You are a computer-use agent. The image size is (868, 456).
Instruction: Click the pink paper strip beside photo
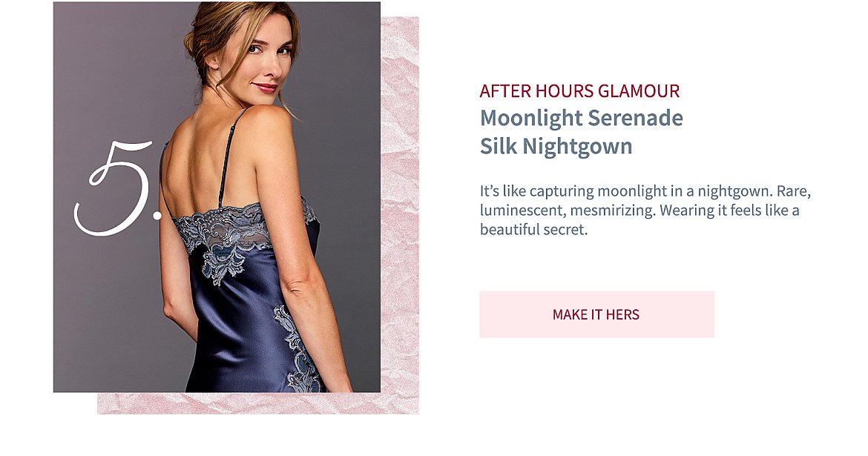[x=399, y=205]
